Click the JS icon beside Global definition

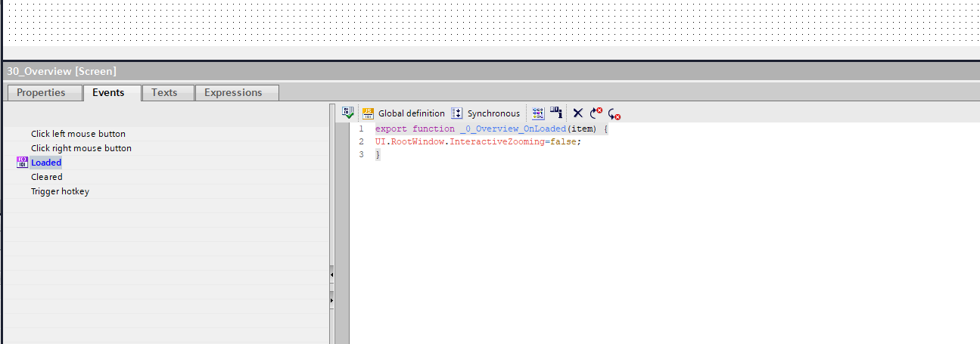pyautogui.click(x=369, y=113)
